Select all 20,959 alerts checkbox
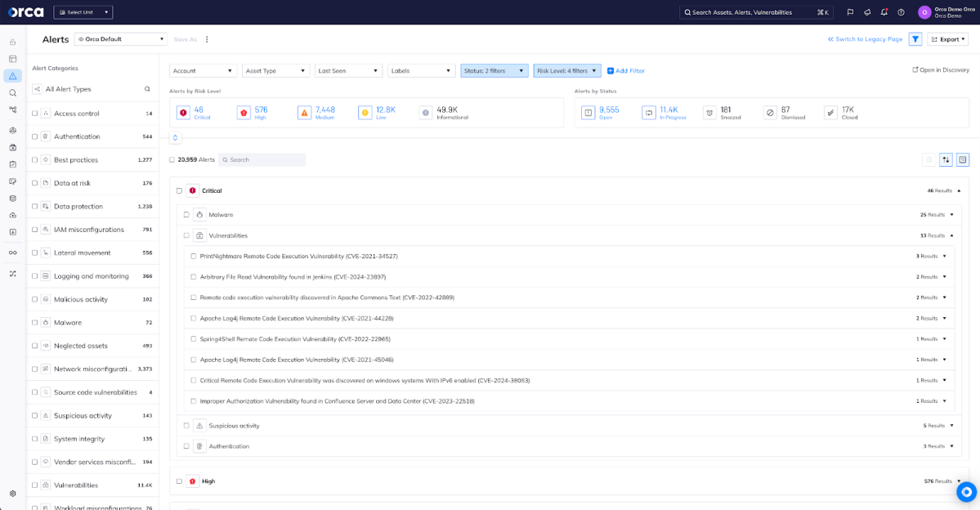Image resolution: width=980 pixels, height=510 pixels. [172, 159]
